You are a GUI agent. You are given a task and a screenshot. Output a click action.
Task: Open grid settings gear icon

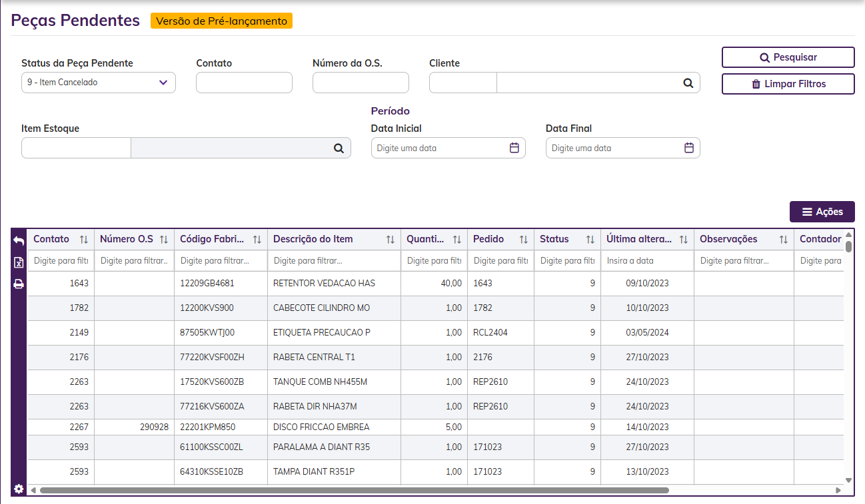tap(19, 489)
